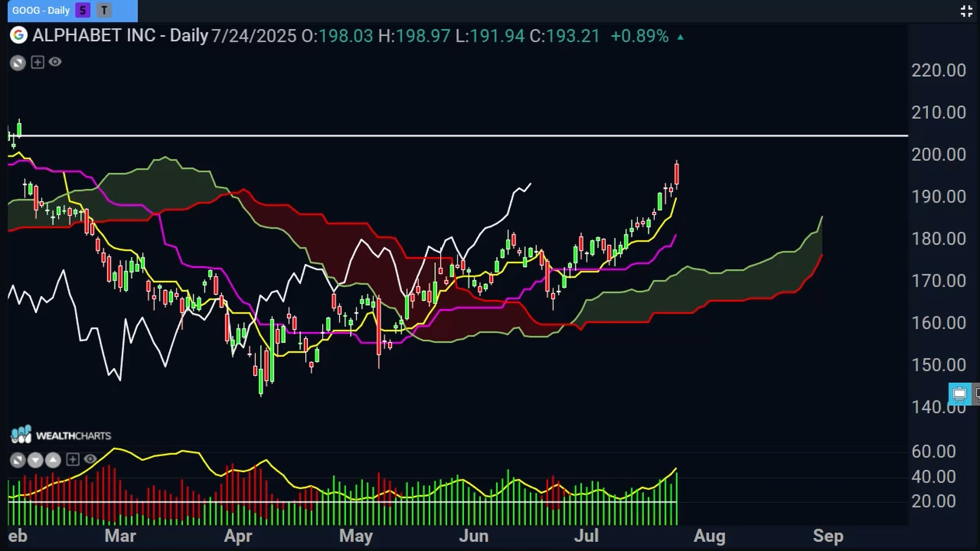Image resolution: width=980 pixels, height=551 pixels.
Task: Move indicator pane down with down-arrow button
Action: pyautogui.click(x=35, y=460)
